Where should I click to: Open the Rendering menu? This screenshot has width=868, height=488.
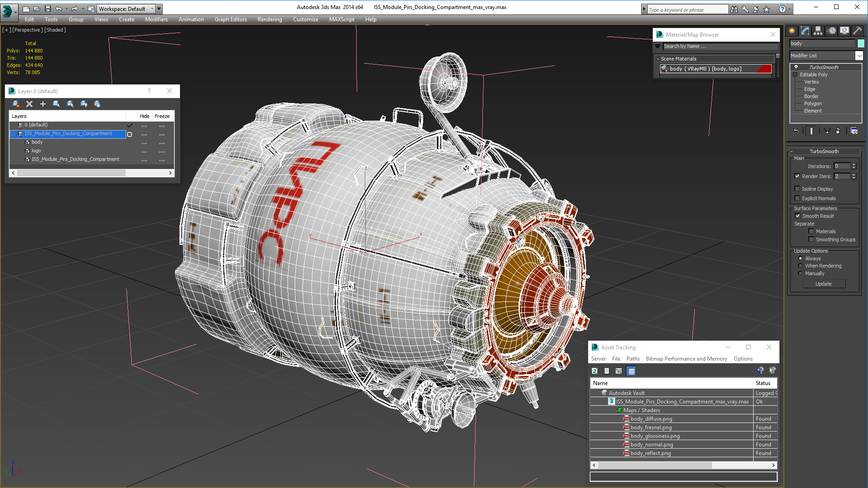(x=269, y=19)
